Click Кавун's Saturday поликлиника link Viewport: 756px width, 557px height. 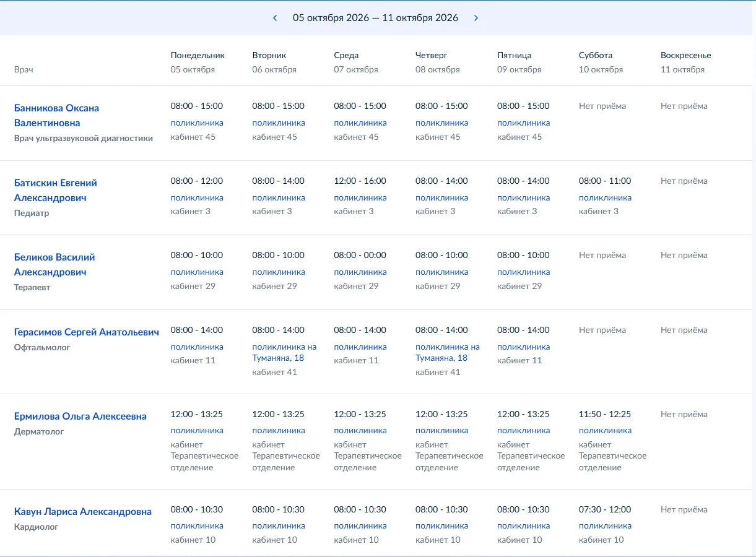click(x=605, y=525)
